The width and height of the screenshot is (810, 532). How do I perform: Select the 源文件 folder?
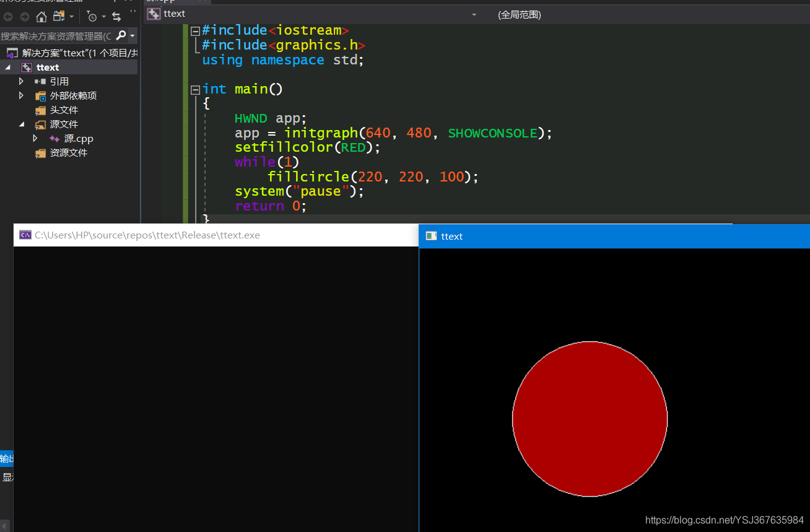pos(64,124)
